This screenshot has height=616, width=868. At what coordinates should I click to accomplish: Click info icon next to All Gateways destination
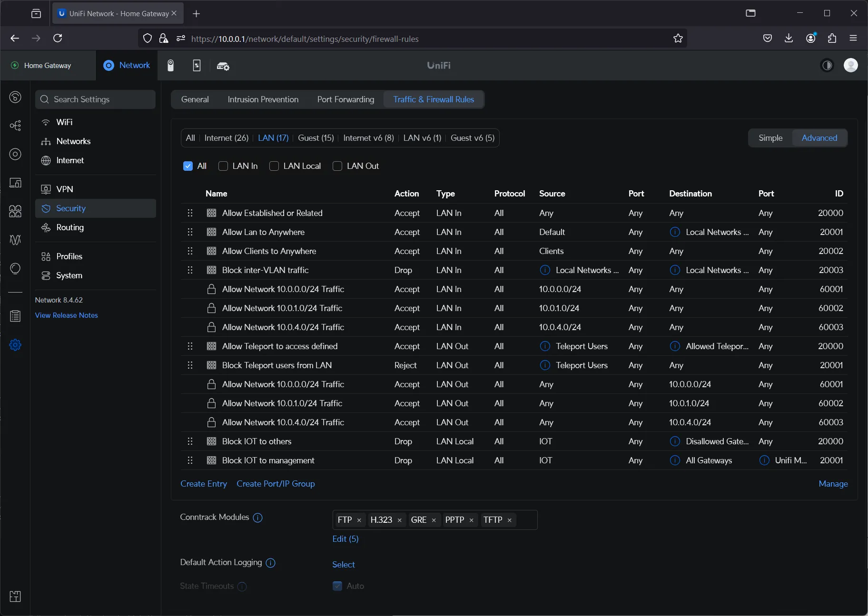pyautogui.click(x=675, y=460)
